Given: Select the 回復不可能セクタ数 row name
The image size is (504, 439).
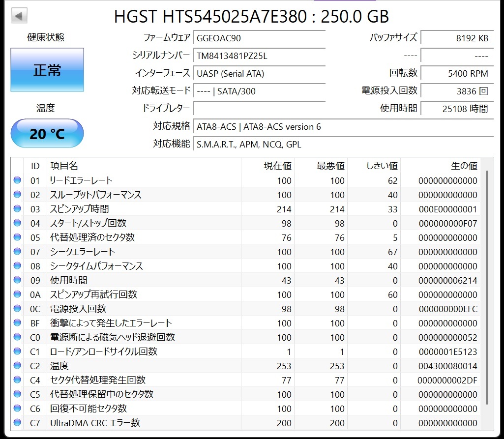Looking at the screenshot, I should pyautogui.click(x=89, y=408).
